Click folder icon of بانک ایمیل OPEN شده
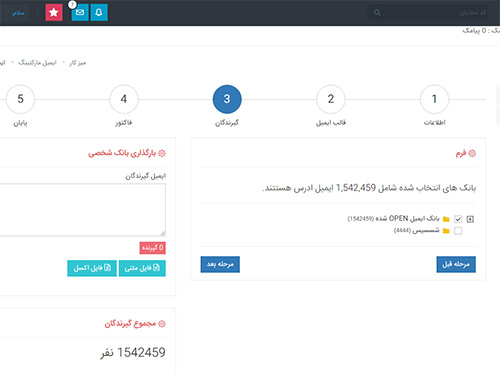 (x=446, y=219)
